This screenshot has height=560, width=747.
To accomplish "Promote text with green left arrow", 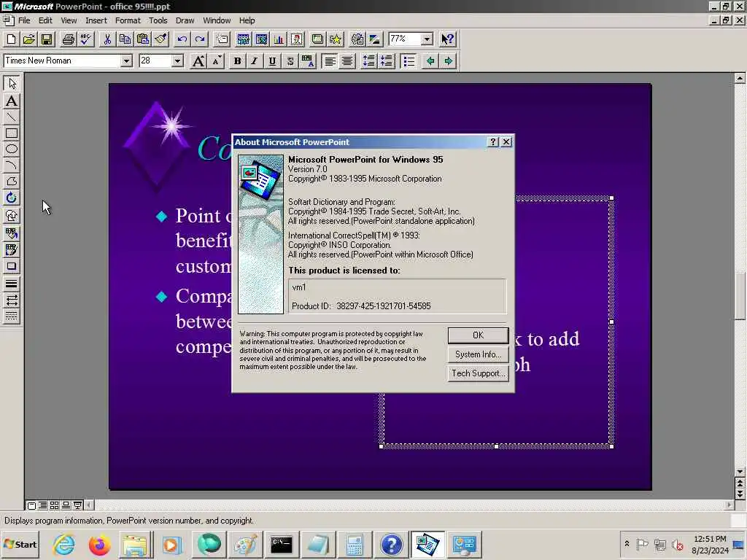I will tap(430, 61).
